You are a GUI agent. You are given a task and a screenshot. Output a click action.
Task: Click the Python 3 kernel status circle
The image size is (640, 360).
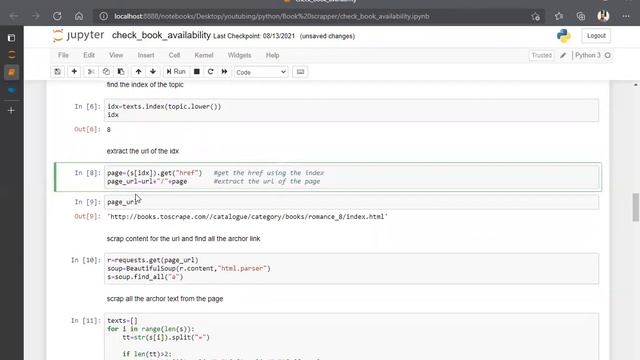[608, 55]
